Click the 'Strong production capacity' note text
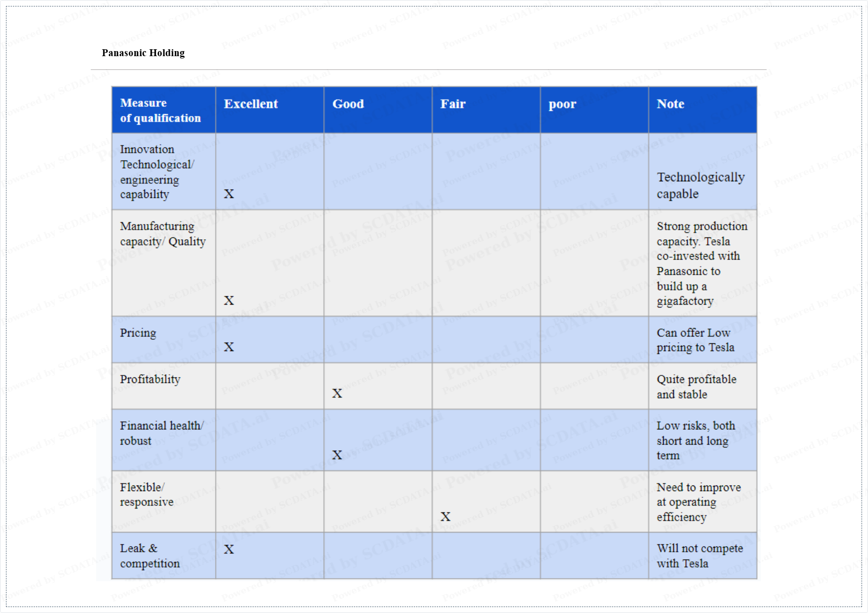This screenshot has width=868, height=613. [x=702, y=263]
